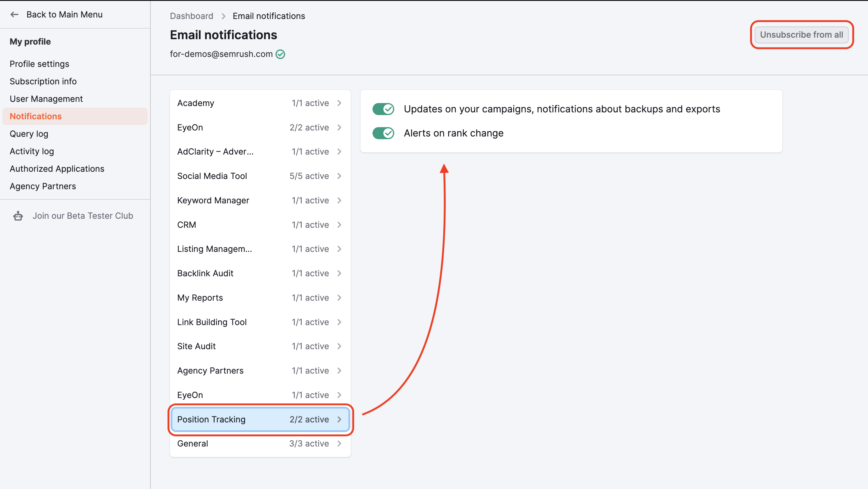Expand the Listing Management chevron
The height and width of the screenshot is (489, 868).
pyautogui.click(x=339, y=249)
